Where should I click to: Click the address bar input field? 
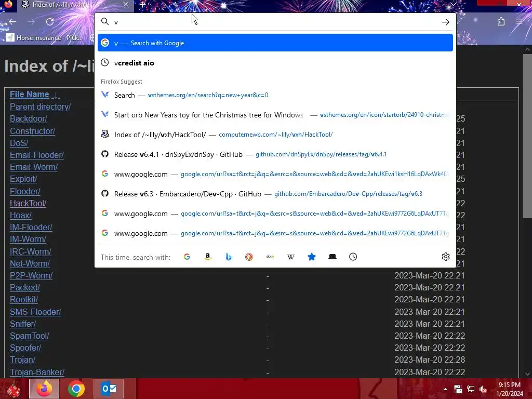(x=275, y=22)
